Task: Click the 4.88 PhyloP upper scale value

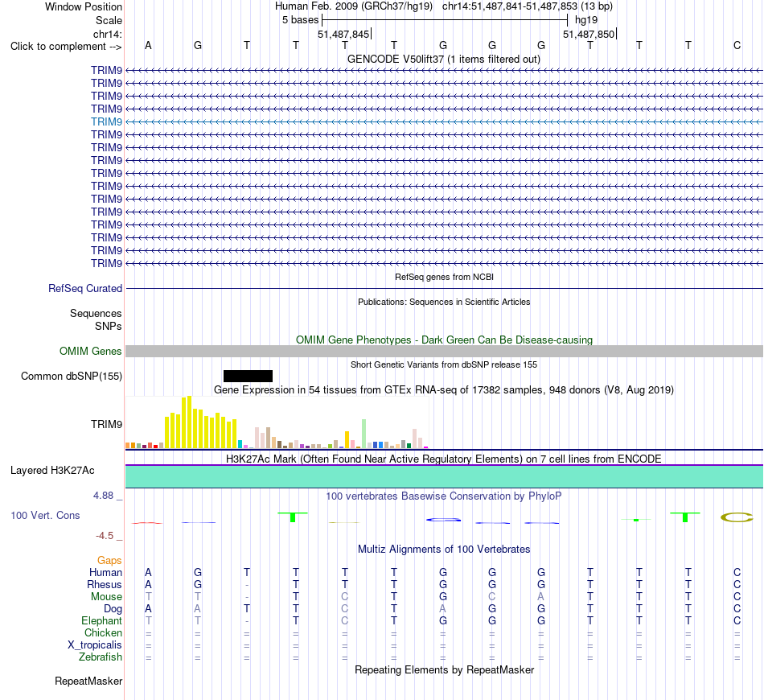Action: 103,496
